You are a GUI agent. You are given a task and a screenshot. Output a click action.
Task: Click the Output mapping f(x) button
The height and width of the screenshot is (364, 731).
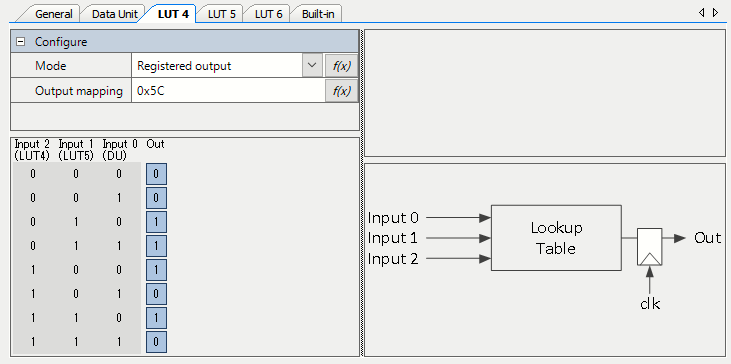[341, 91]
